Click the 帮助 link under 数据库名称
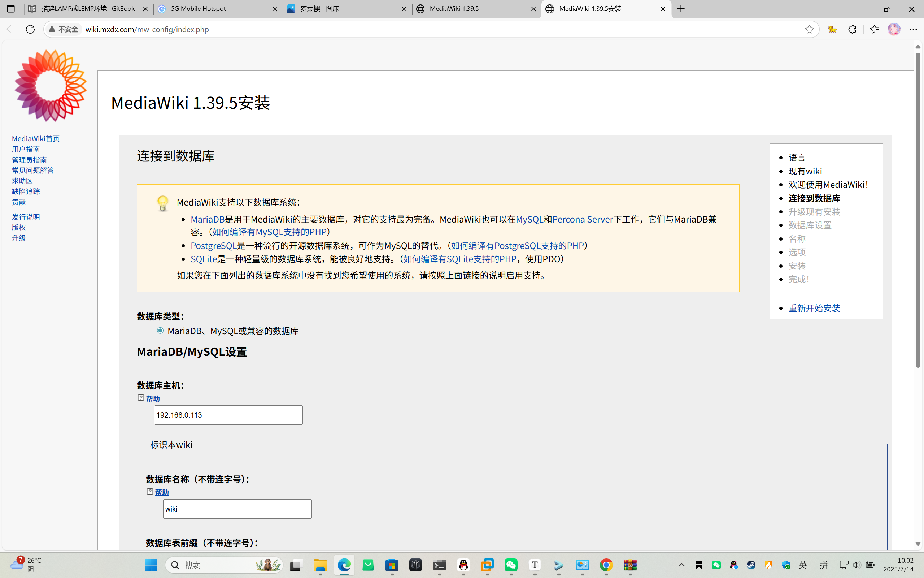The height and width of the screenshot is (578, 924). (162, 492)
